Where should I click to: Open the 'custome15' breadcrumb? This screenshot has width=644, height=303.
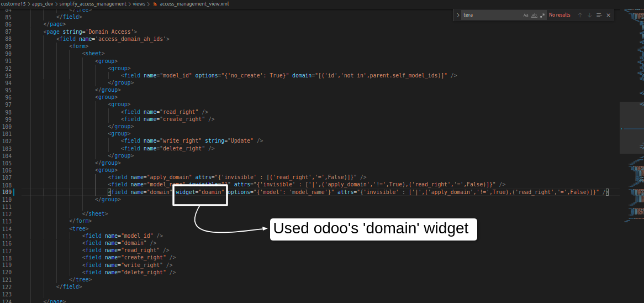pos(13,4)
